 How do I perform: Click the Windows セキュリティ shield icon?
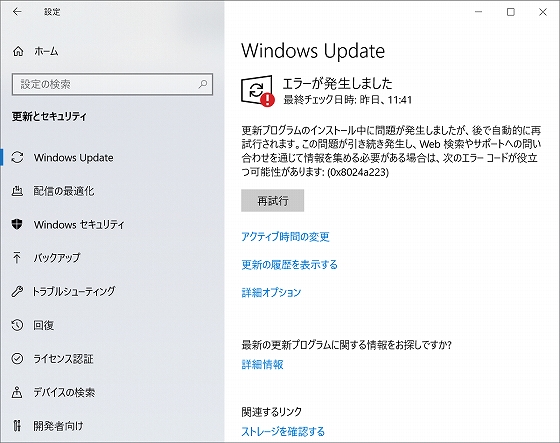coord(17,224)
